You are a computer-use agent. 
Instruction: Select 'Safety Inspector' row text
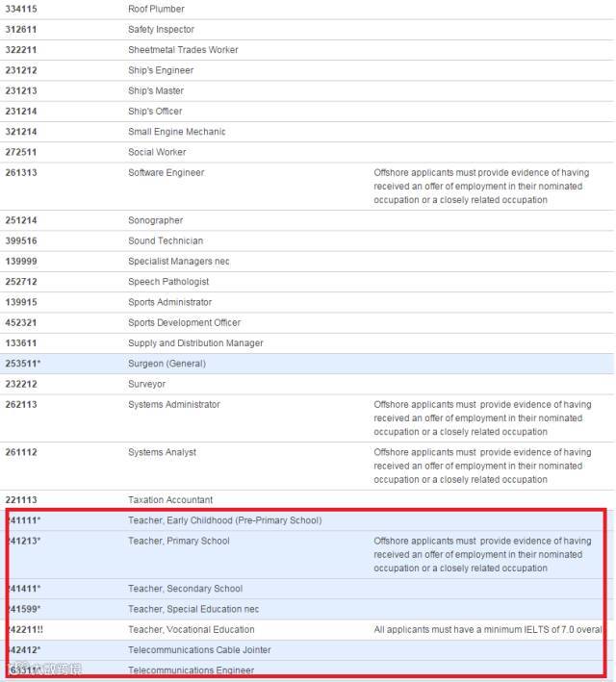(x=161, y=29)
